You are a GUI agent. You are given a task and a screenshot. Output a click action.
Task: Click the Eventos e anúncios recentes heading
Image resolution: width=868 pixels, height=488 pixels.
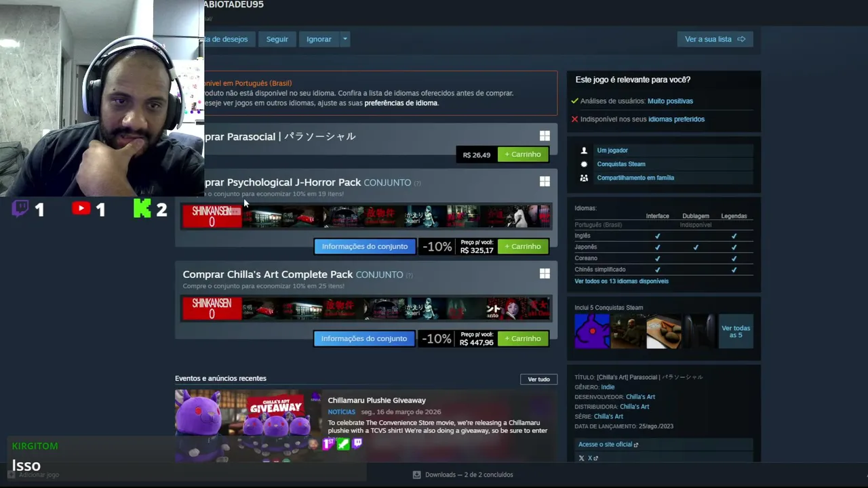(220, 378)
